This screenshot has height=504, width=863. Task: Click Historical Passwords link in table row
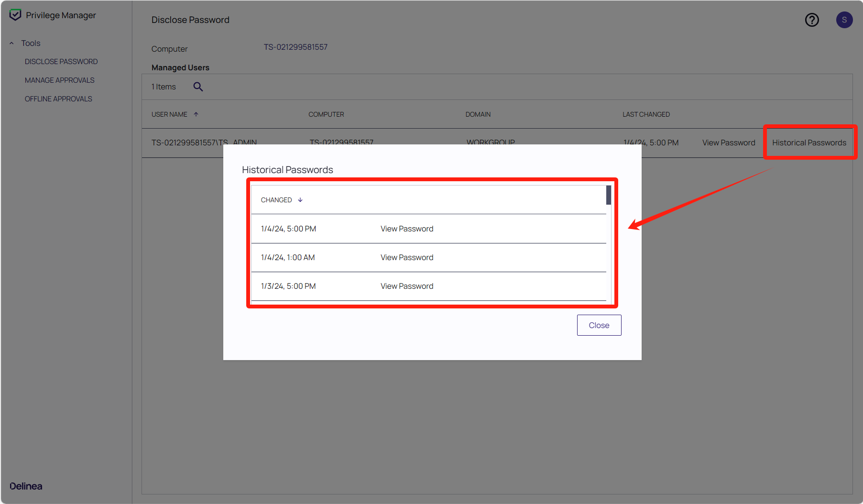pyautogui.click(x=809, y=142)
